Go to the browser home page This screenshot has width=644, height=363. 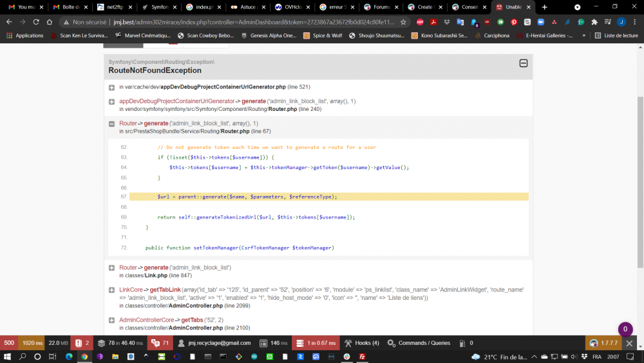[x=50, y=22]
